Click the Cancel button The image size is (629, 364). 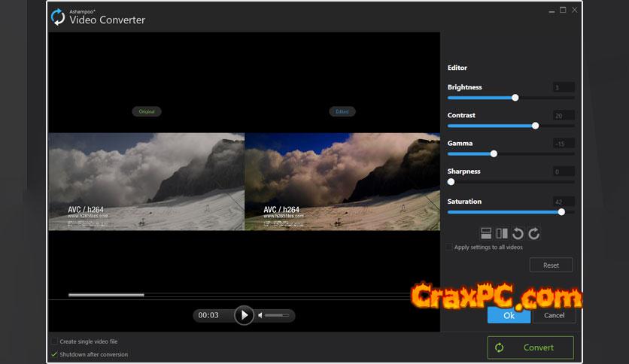click(x=554, y=315)
